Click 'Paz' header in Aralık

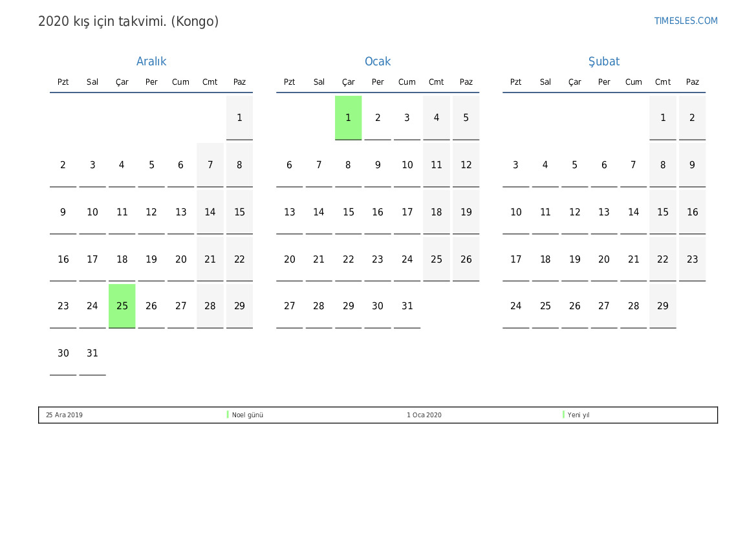pos(240,82)
